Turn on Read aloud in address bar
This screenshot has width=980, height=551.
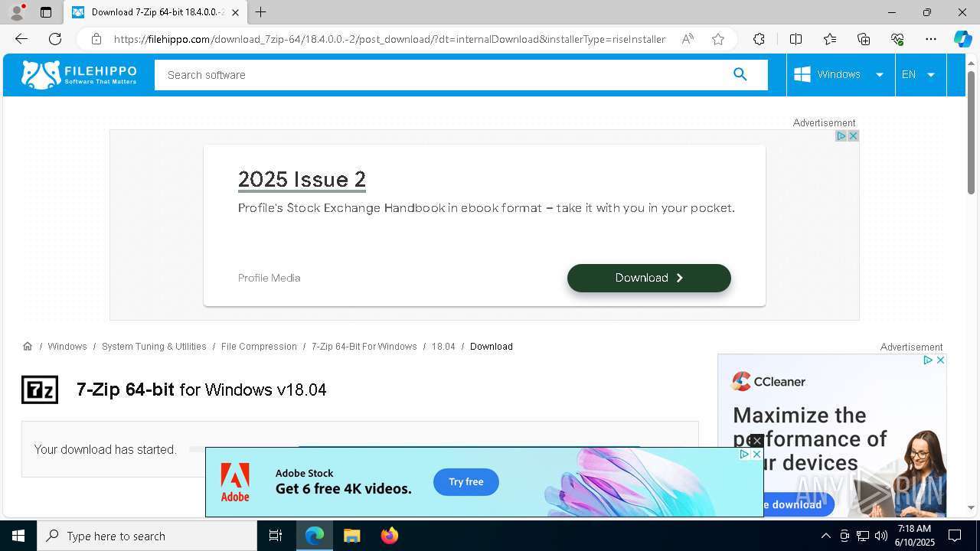click(x=688, y=39)
